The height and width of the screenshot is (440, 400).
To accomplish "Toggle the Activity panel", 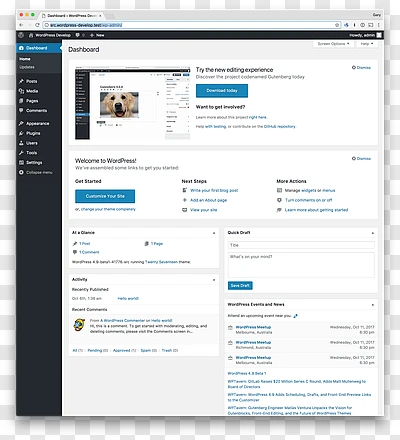I will (x=214, y=280).
